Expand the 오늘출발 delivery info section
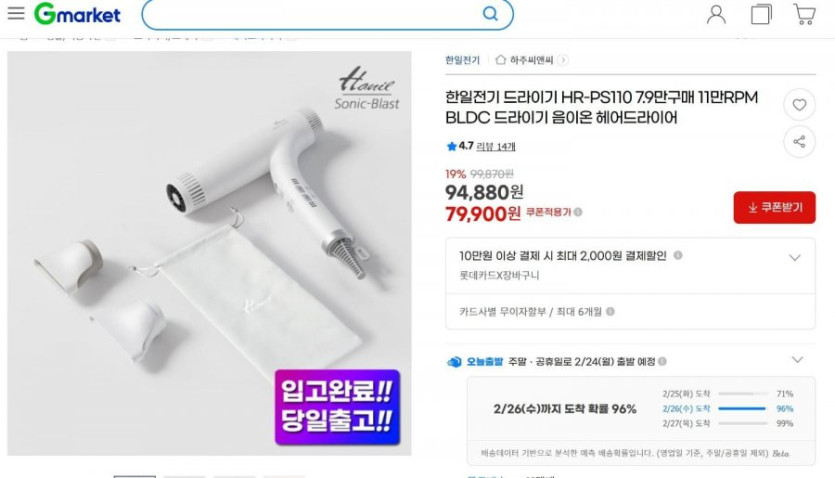The image size is (835, 478). point(797,360)
